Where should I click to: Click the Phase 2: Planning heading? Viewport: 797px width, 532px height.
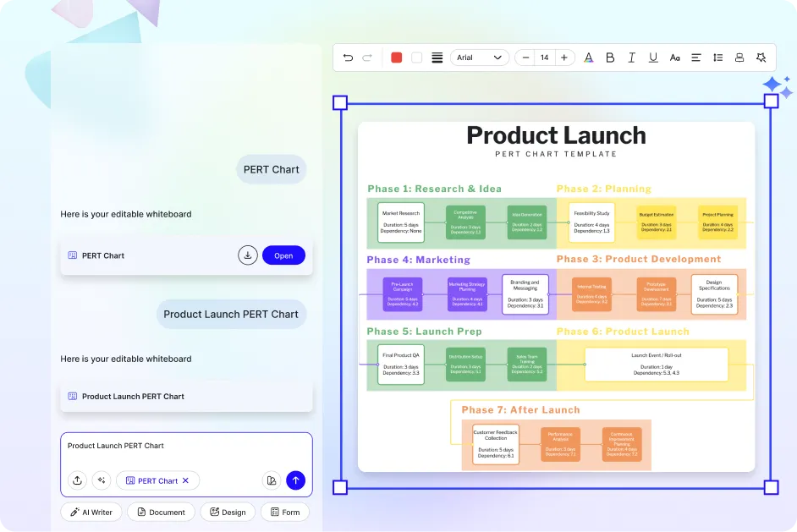click(x=604, y=189)
